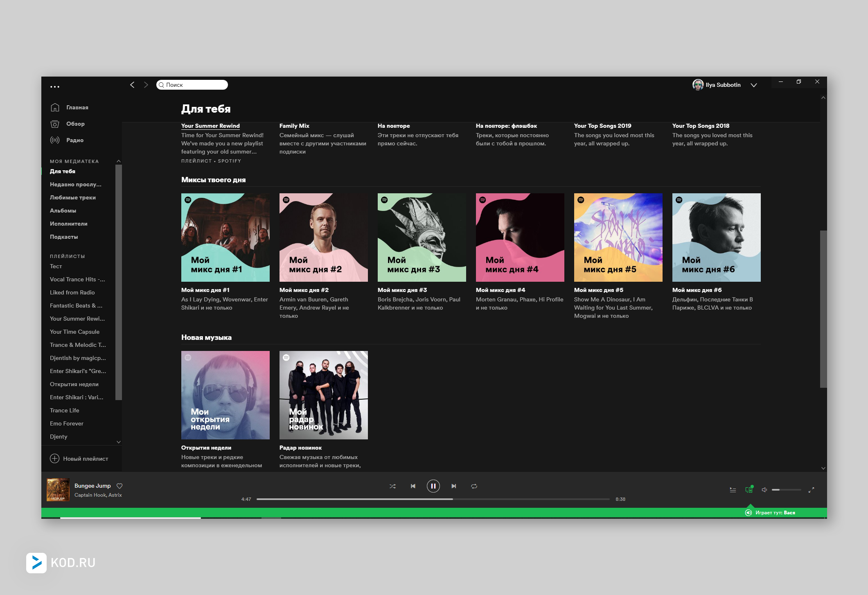Open Your Top Songs 2019
This screenshot has height=595, width=868.
[602, 126]
